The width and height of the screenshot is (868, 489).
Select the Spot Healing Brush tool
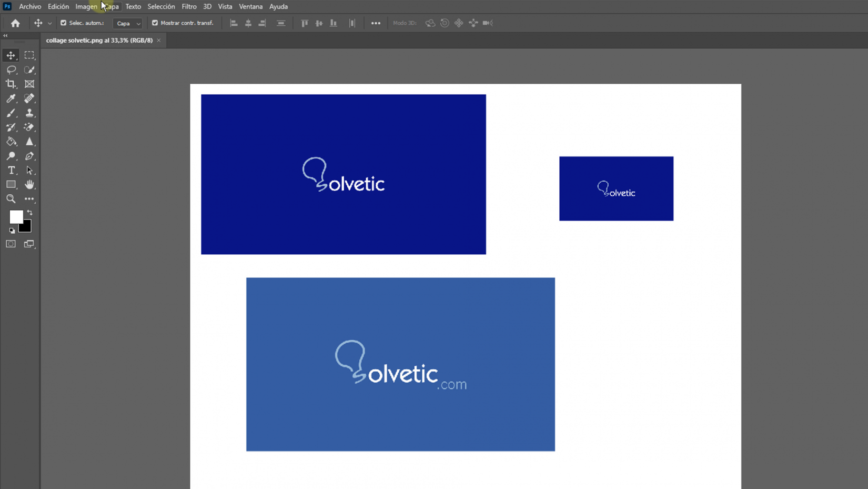point(29,98)
